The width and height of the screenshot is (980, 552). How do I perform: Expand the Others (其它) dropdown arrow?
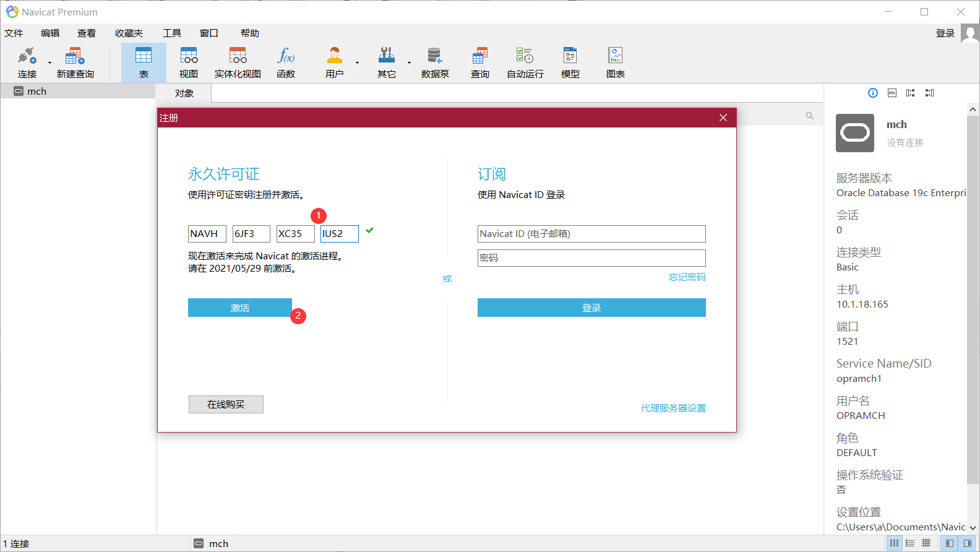click(x=409, y=63)
